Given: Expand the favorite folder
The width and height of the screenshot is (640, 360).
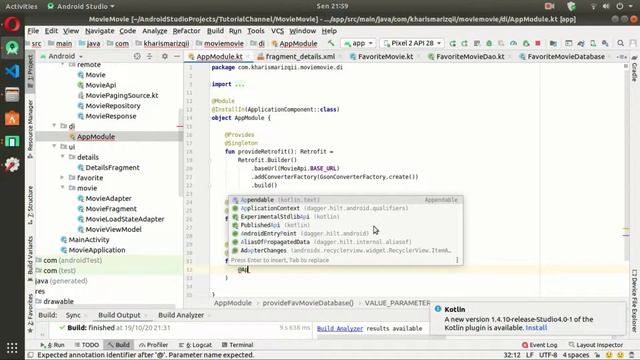Looking at the screenshot, I should pyautogui.click(x=62, y=177).
